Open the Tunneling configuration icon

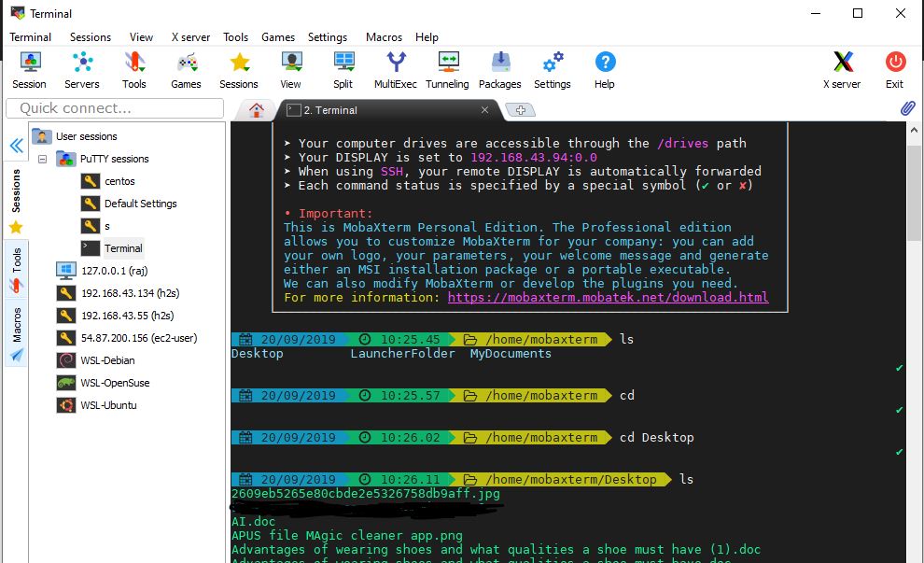coord(447,70)
